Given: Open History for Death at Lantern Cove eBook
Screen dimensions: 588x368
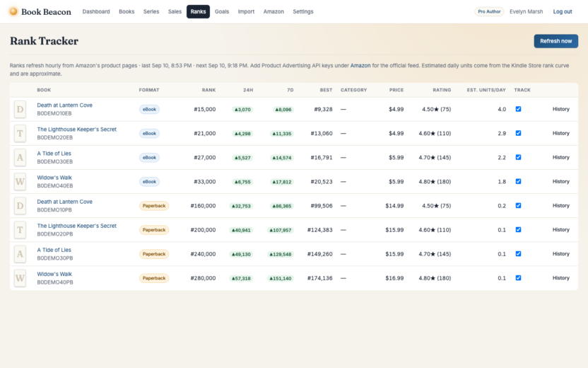Looking at the screenshot, I should (x=560, y=109).
